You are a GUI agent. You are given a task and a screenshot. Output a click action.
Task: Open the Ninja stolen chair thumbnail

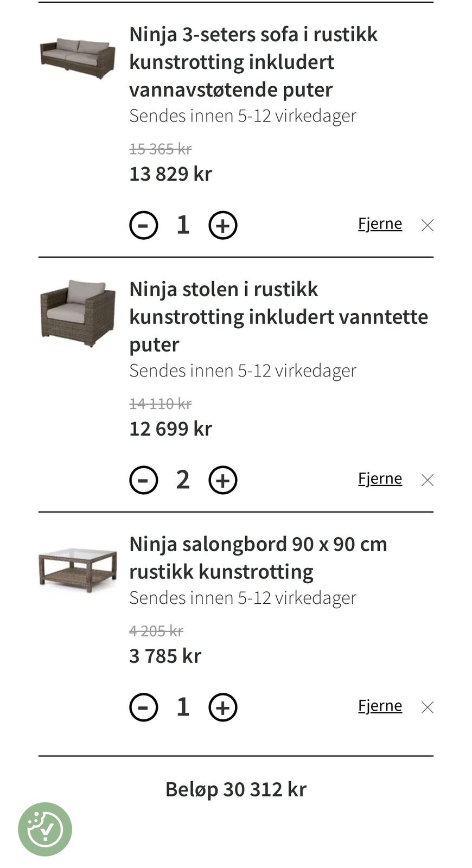(78, 313)
